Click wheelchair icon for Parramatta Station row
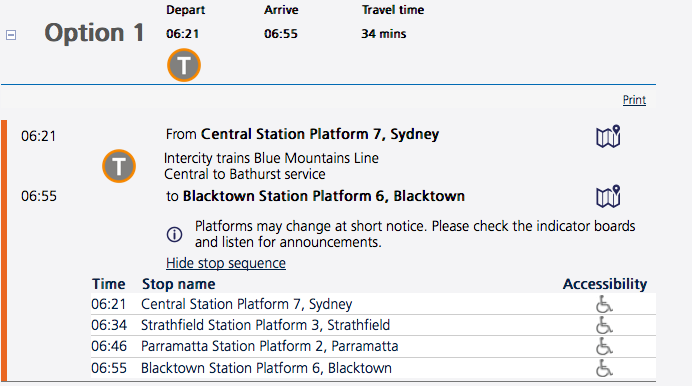This screenshot has height=386, width=692. 604,346
